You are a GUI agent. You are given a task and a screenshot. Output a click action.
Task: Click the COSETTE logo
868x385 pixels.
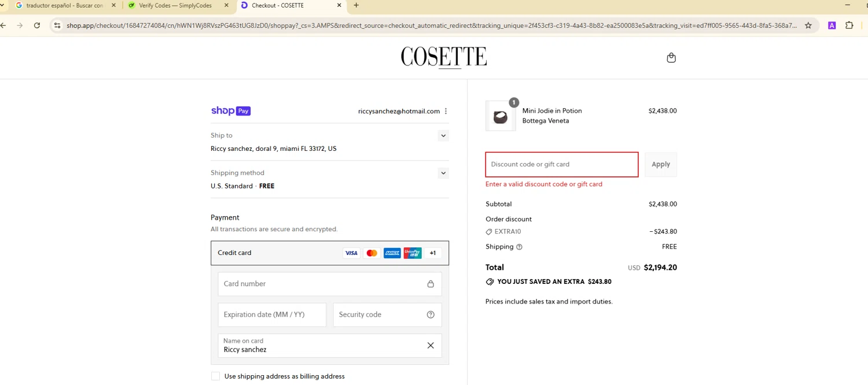444,57
